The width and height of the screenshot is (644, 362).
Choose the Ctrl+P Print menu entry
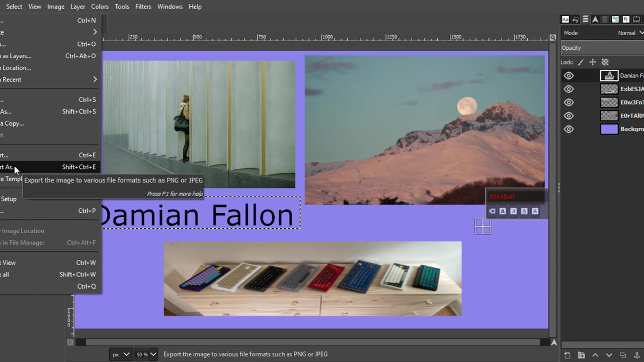[x=50, y=211]
